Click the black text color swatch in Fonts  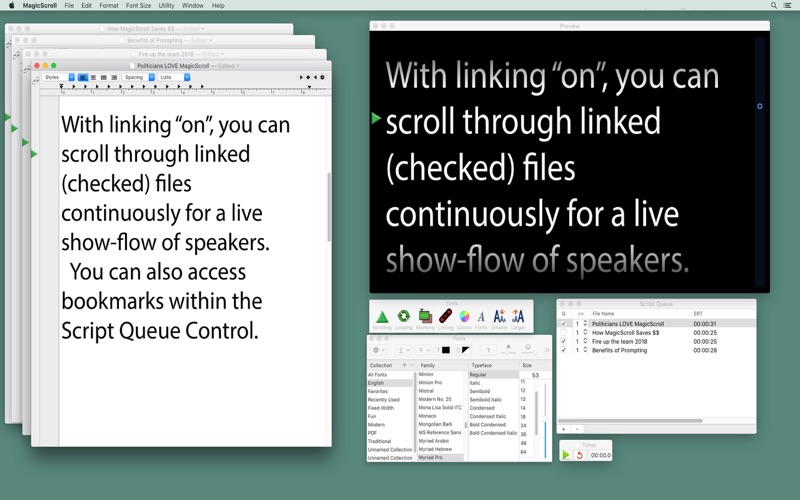445,350
